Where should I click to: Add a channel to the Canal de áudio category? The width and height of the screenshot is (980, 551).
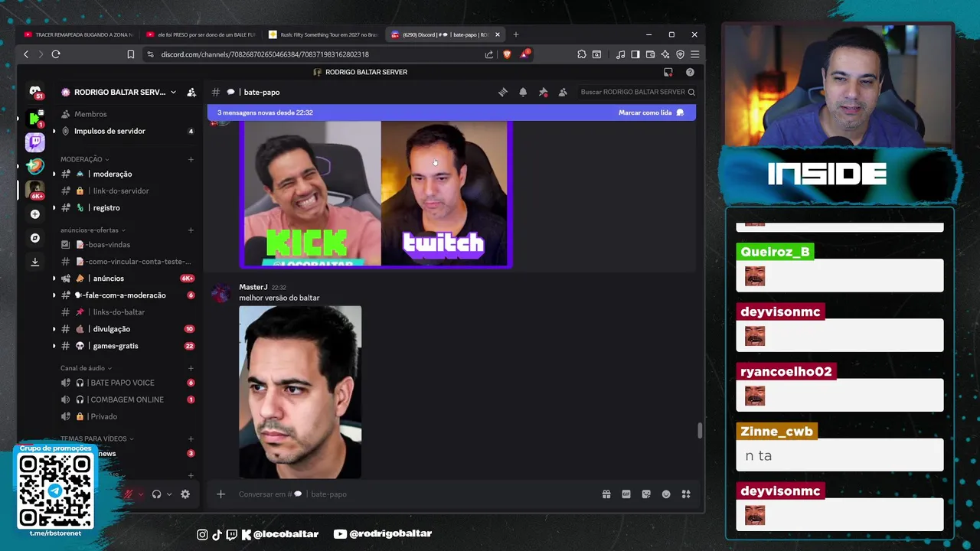(x=191, y=368)
